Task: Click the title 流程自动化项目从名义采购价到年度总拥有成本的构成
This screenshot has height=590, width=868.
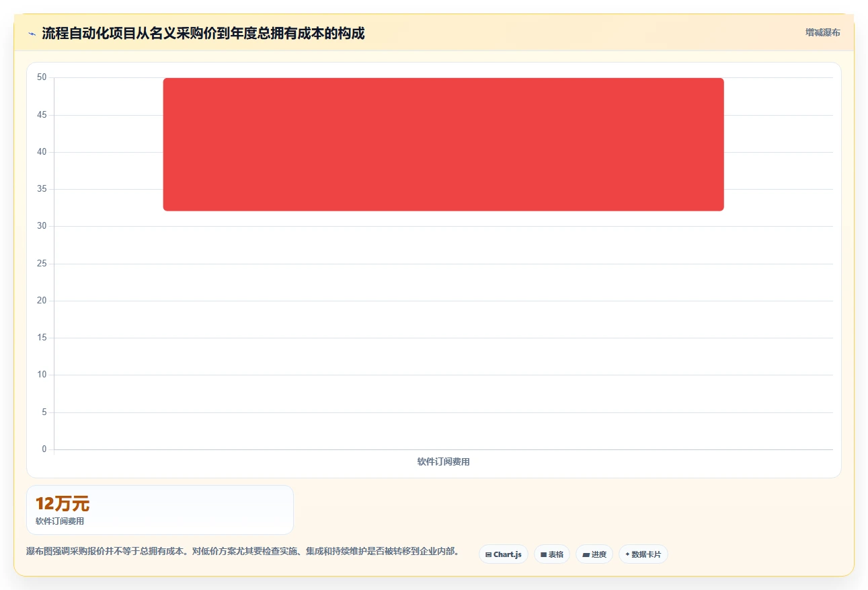Action: point(203,33)
